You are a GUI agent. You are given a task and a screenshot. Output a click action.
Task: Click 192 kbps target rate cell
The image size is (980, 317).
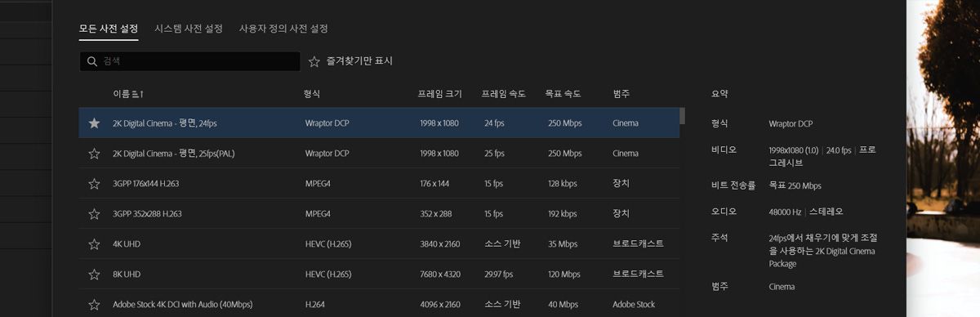(x=563, y=214)
